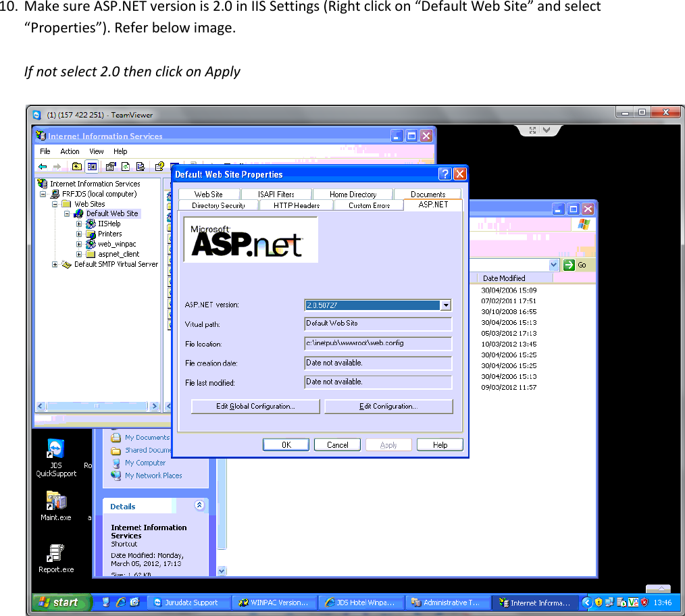
Task: Expand hidden tray icons arrow
Action: (586, 602)
